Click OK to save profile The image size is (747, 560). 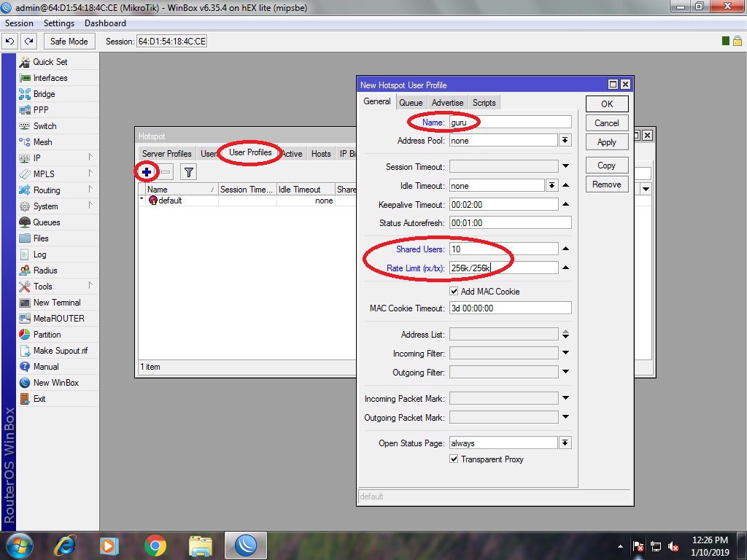(607, 104)
